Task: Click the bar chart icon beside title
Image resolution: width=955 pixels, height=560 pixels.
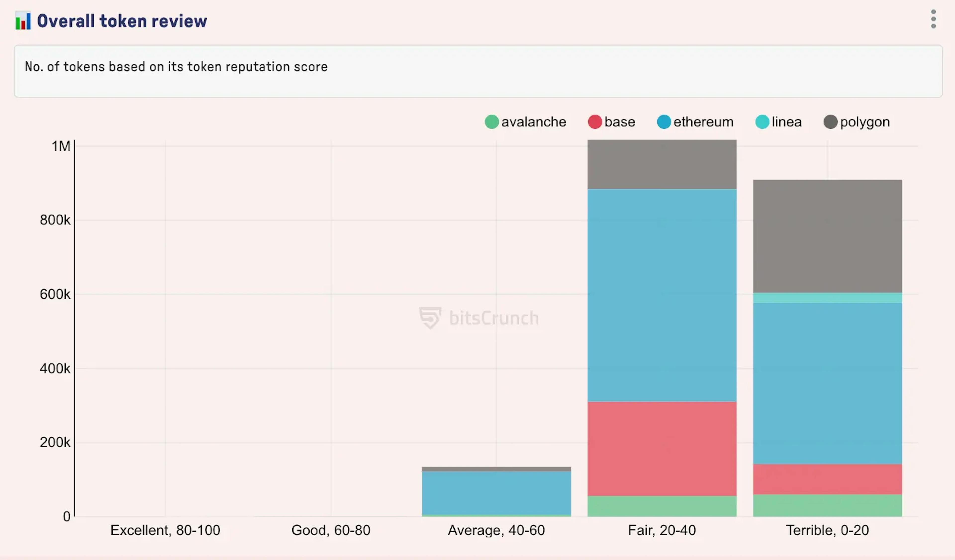Action: pyautogui.click(x=23, y=21)
